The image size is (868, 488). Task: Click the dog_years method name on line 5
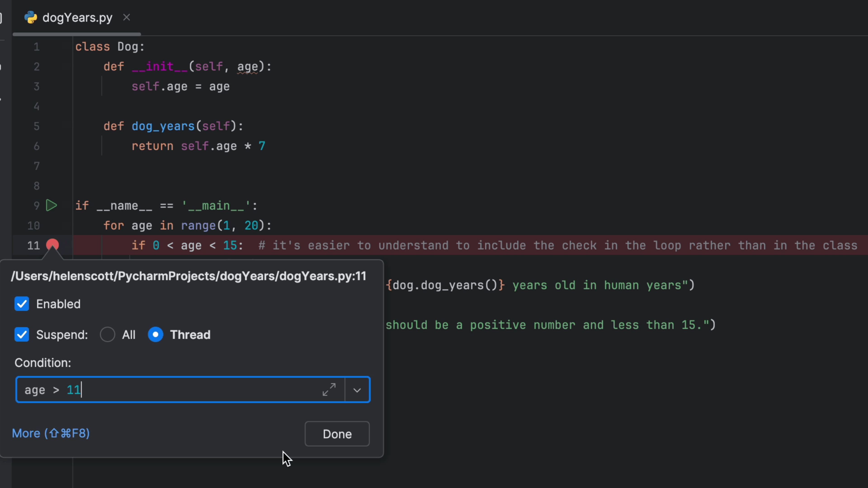pos(163,126)
